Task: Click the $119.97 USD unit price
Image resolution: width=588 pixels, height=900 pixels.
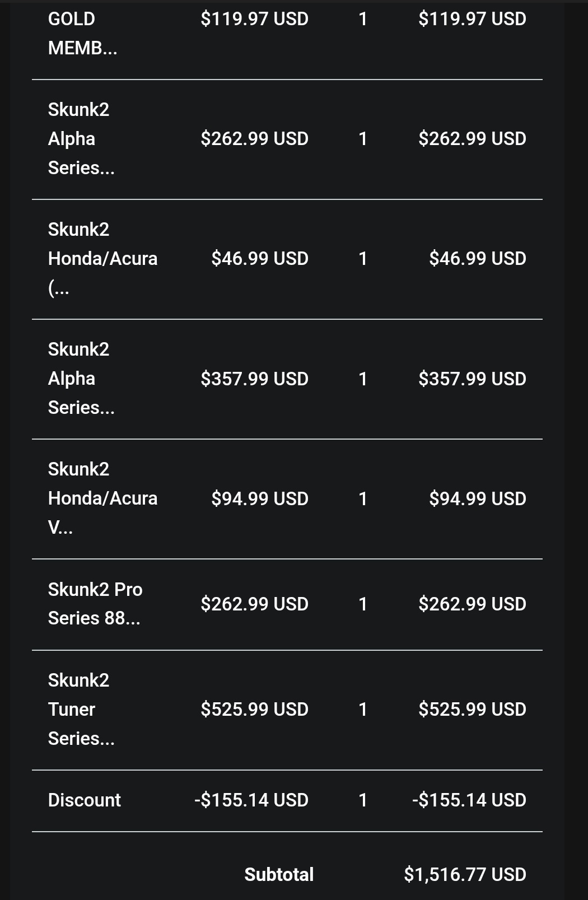Action: tap(254, 19)
